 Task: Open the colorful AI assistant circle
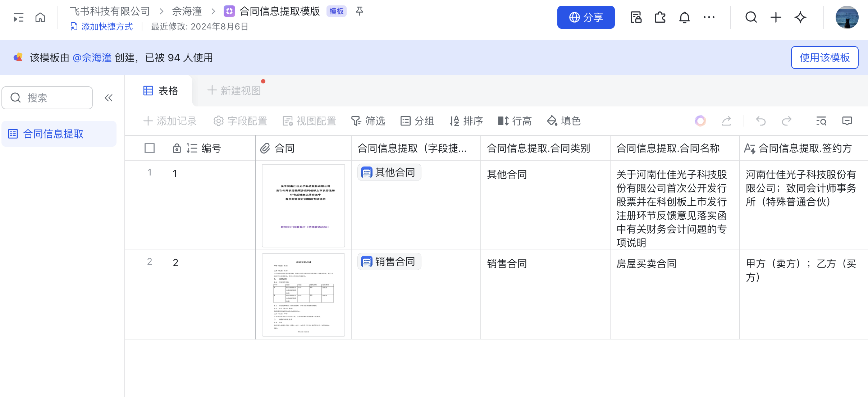(700, 121)
